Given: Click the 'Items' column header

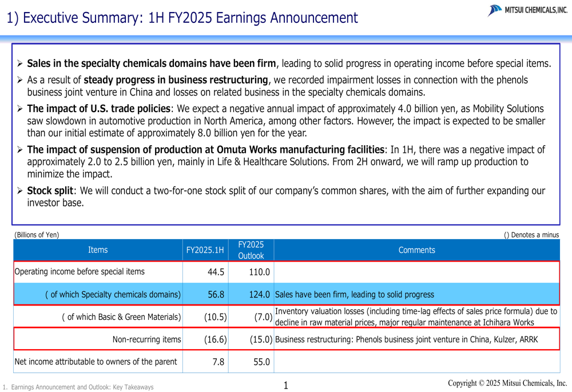Looking at the screenshot, I should [98, 250].
